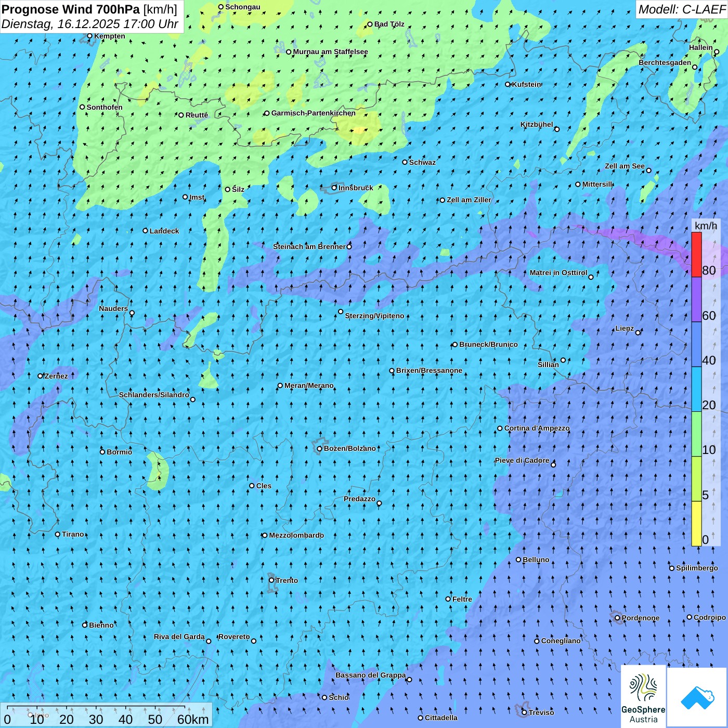The height and width of the screenshot is (728, 728).
Task: Click the Schio label
Action: pos(339,697)
